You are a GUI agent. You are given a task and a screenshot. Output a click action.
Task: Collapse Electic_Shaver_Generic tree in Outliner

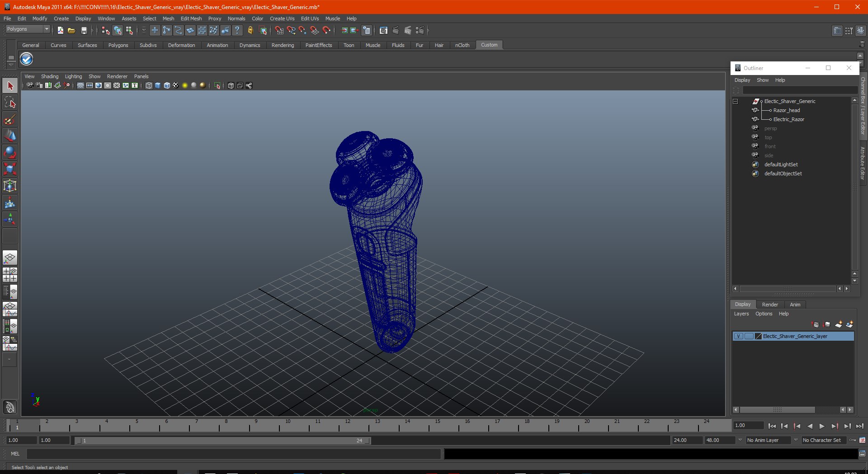(735, 101)
